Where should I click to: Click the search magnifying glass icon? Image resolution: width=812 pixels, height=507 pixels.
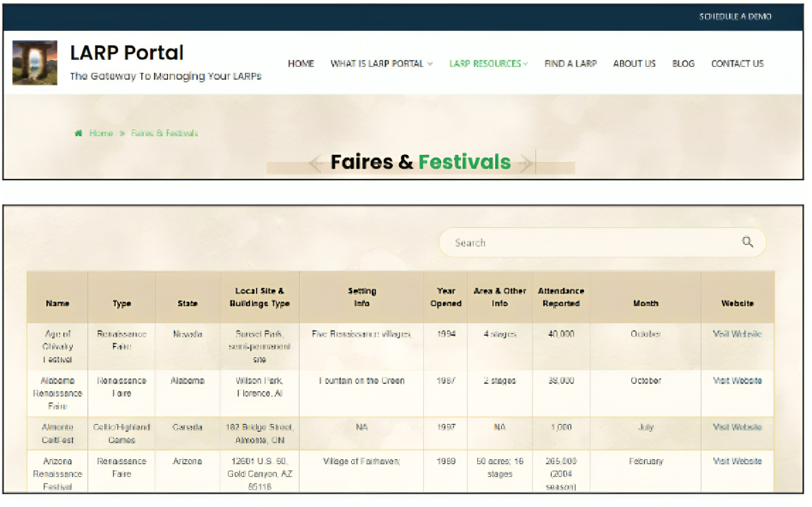click(747, 242)
